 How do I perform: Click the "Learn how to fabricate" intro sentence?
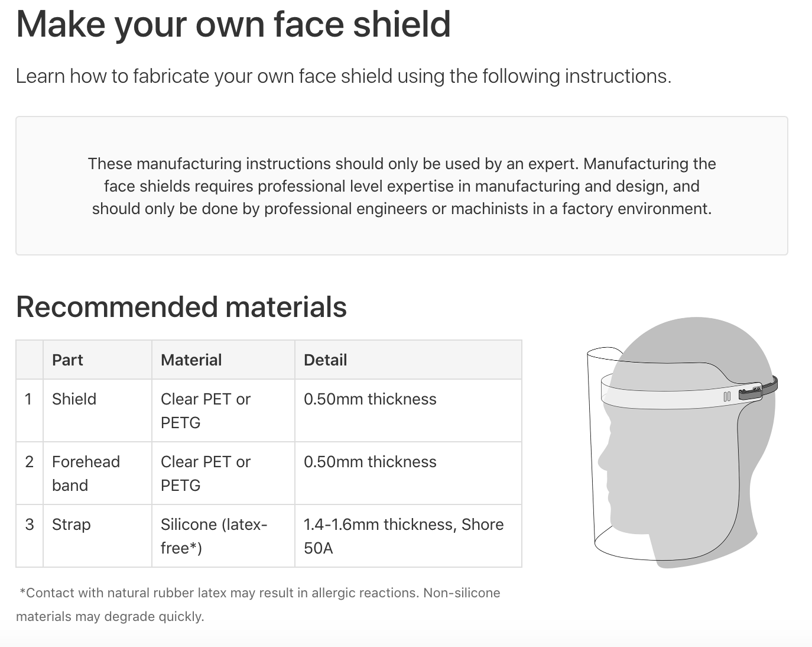(x=343, y=76)
